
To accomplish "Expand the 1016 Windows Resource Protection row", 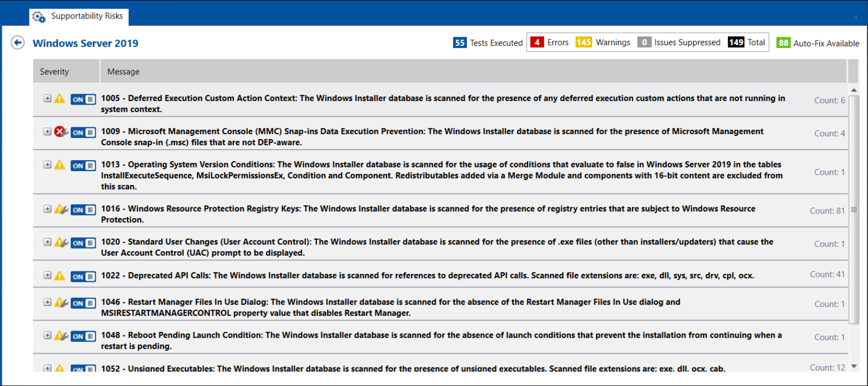I will [47, 209].
